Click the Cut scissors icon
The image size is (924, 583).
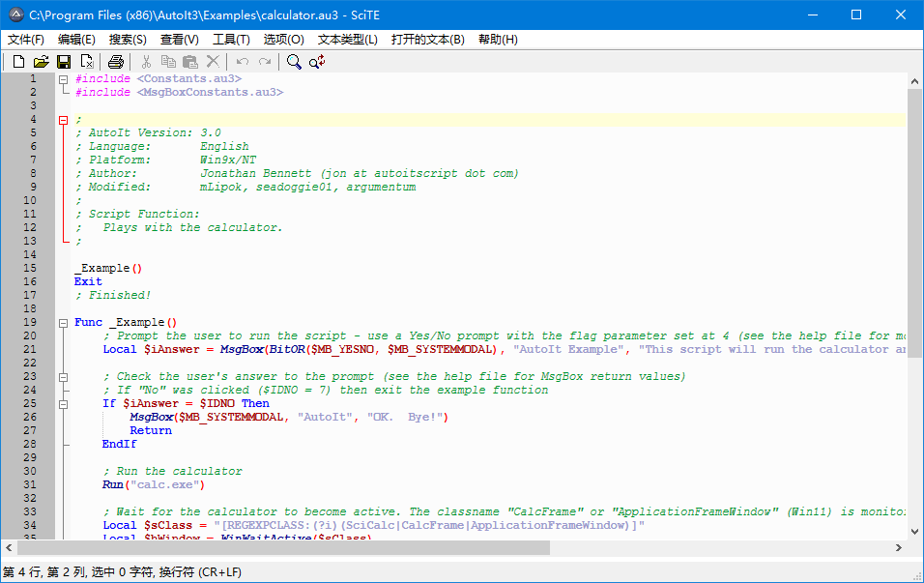point(146,61)
